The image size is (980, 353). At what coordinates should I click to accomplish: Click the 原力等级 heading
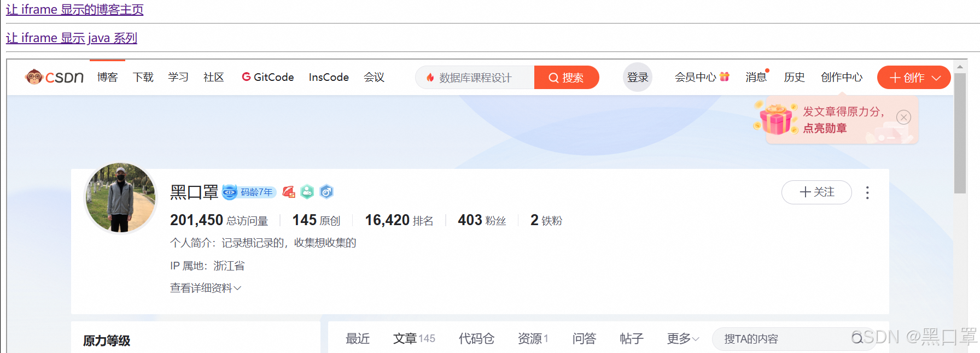pos(107,340)
